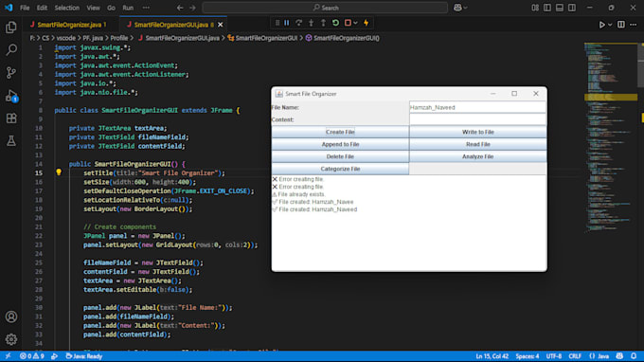The width and height of the screenshot is (644, 362).
Task: Run the Java file with play button
Action: click(x=601, y=25)
